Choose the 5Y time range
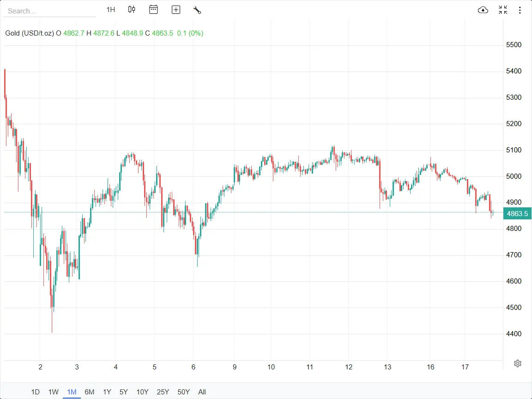Screen dimensions: 532x399 (123, 392)
